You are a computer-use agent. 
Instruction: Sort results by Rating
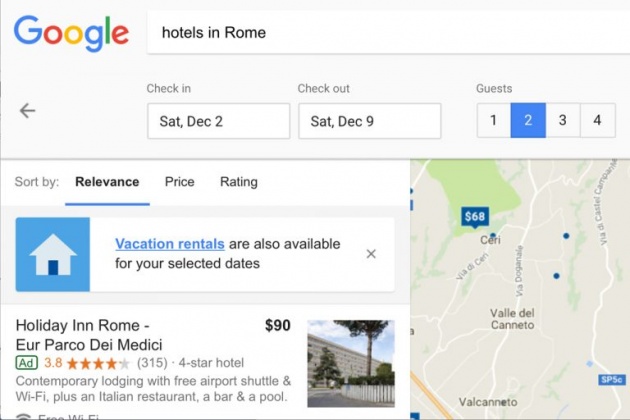coord(239,182)
